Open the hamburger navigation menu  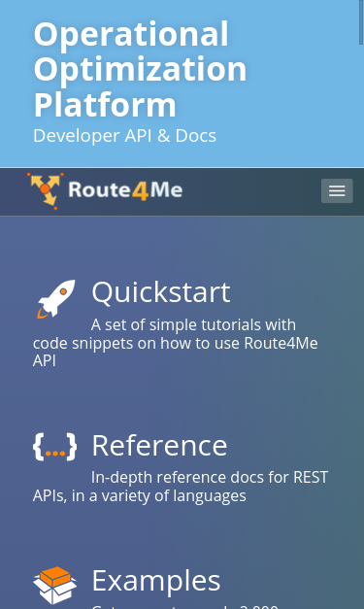point(337,190)
